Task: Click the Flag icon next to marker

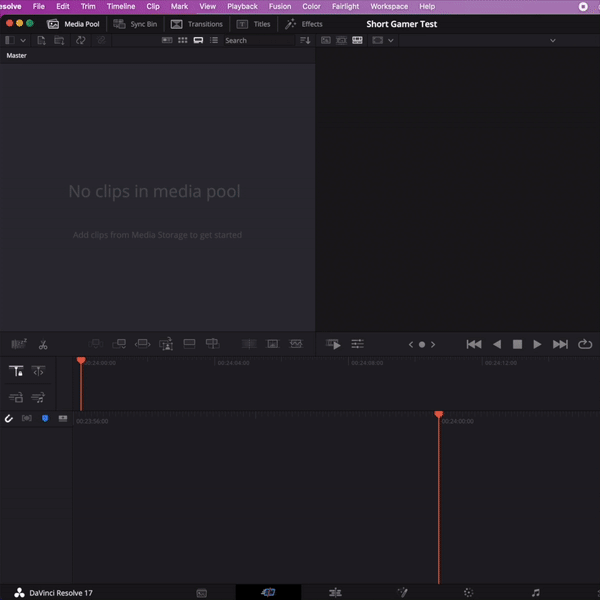Action: point(63,418)
